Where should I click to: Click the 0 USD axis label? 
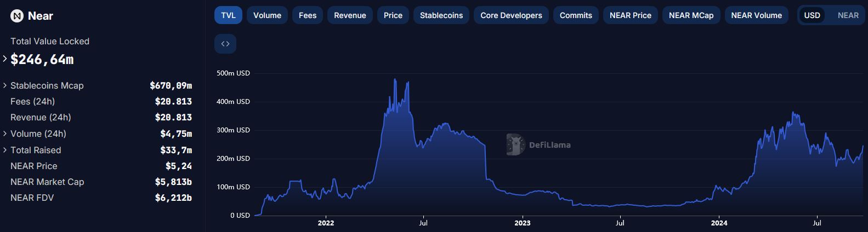[240, 216]
